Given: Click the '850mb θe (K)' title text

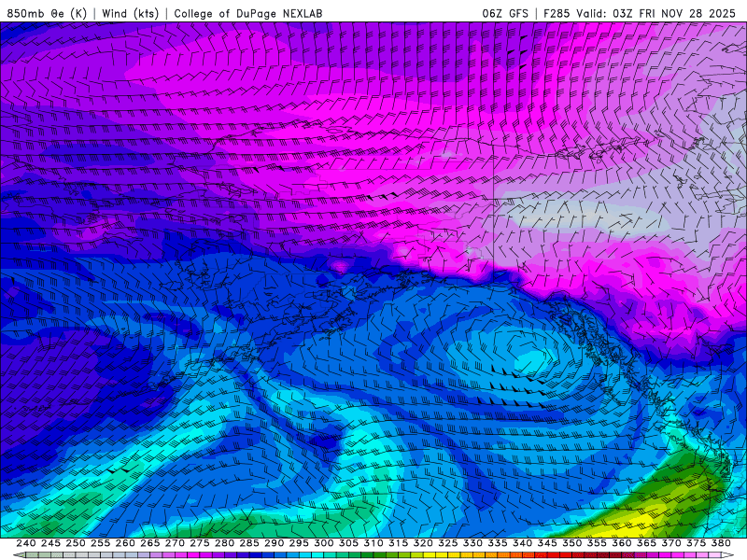Looking at the screenshot, I should pos(47,13).
